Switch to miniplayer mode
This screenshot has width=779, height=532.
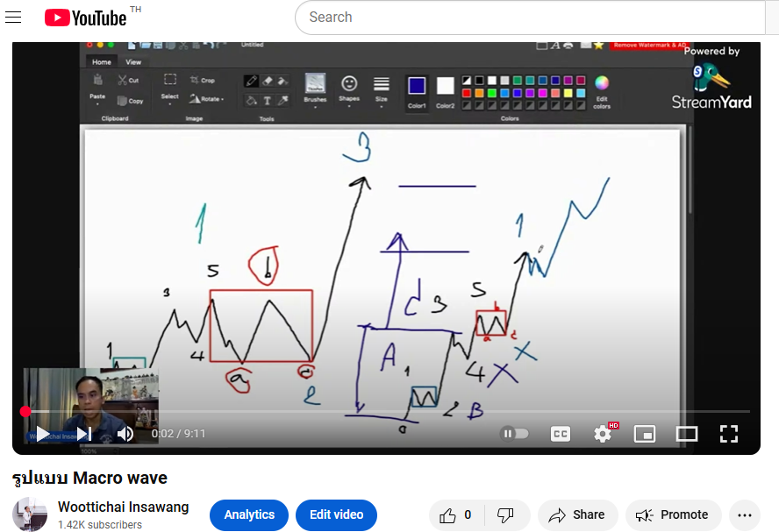click(x=645, y=433)
